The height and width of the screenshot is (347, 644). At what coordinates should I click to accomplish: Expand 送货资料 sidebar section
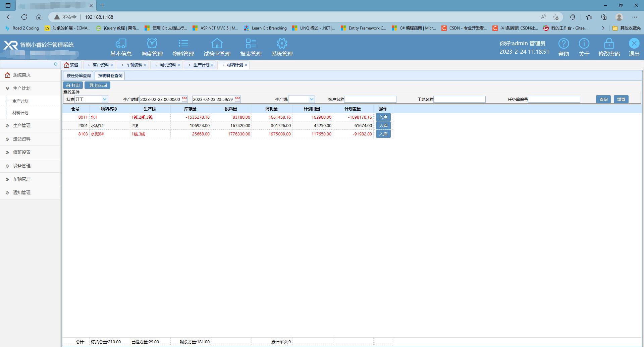[30, 139]
